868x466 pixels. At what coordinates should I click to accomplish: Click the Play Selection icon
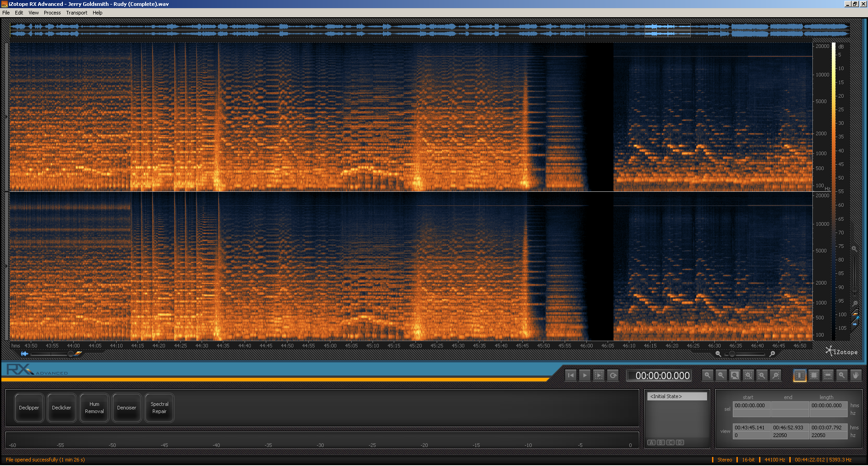point(599,376)
